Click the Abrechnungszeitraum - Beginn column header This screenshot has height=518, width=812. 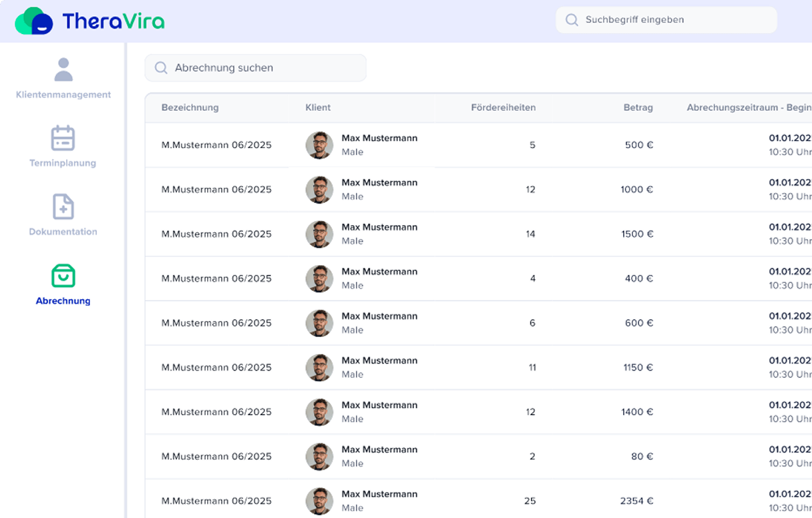coord(749,107)
